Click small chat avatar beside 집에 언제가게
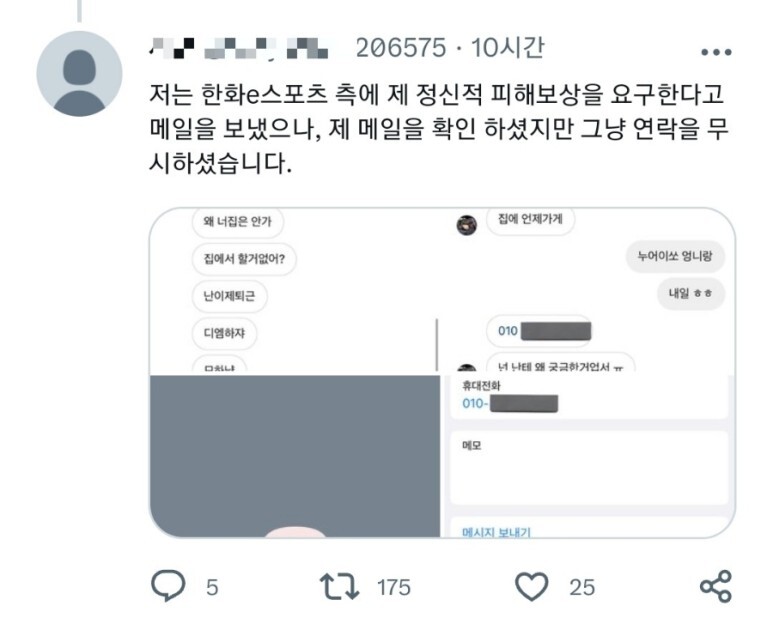 coord(466,225)
